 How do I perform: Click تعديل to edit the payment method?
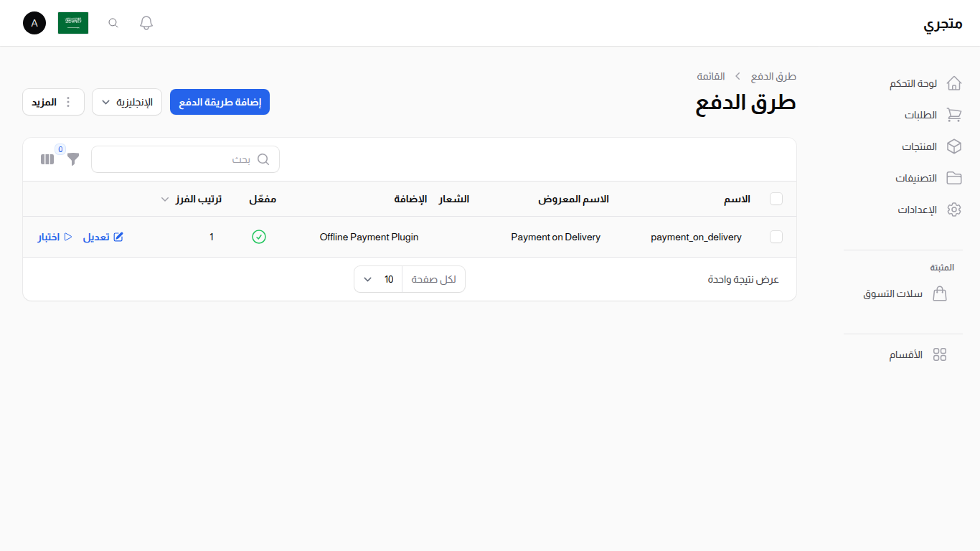click(103, 237)
